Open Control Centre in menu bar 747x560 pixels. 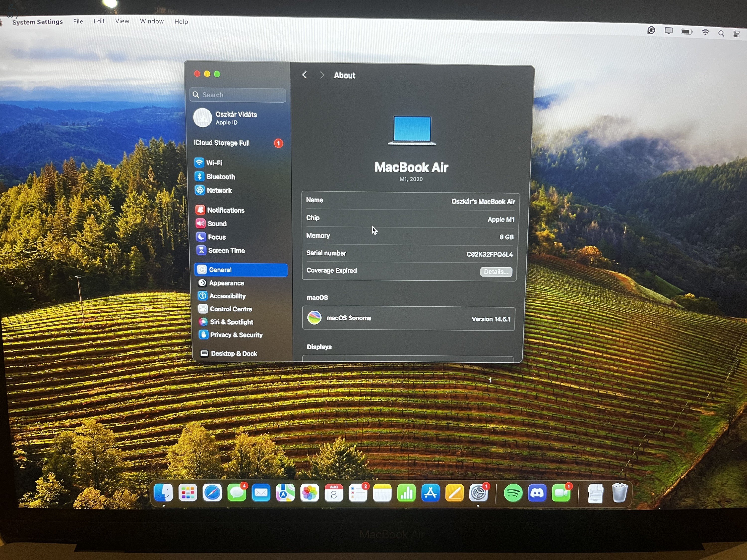click(x=737, y=34)
